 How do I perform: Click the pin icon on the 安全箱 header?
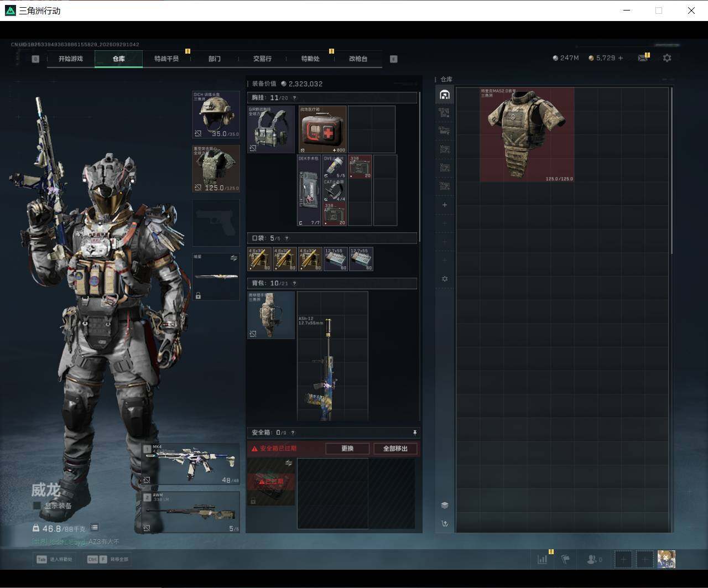414,433
